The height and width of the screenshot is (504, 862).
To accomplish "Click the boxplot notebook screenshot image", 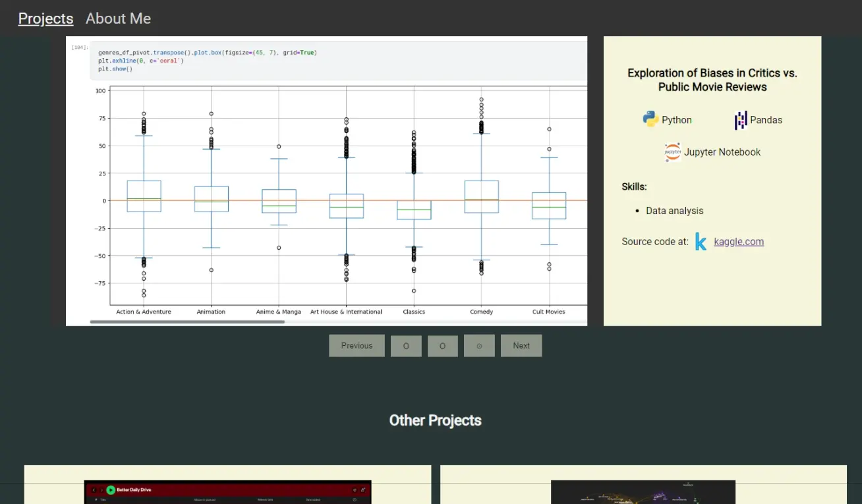I will click(x=326, y=181).
